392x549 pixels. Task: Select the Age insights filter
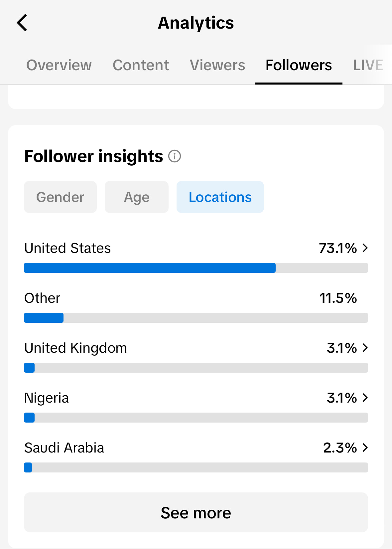coord(136,197)
